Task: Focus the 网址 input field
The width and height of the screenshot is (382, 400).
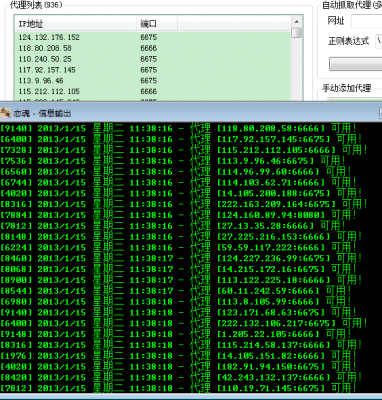Action: [x=366, y=21]
